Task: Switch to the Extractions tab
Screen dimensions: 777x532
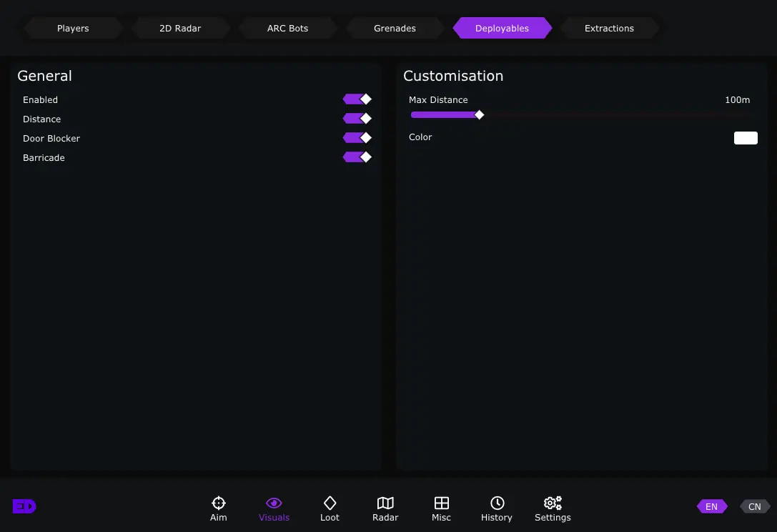Action: click(x=609, y=29)
